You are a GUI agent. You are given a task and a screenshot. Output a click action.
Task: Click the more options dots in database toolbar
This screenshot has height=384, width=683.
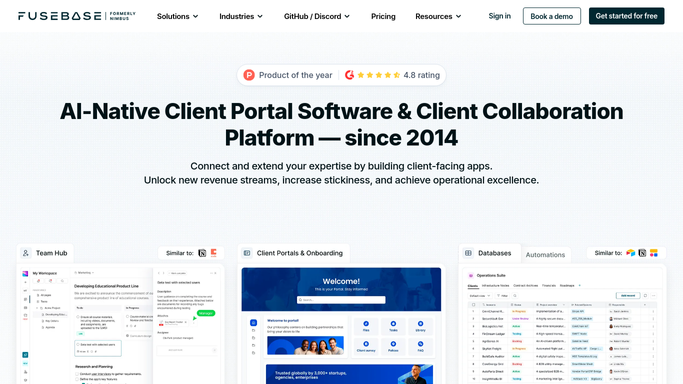tap(654, 296)
